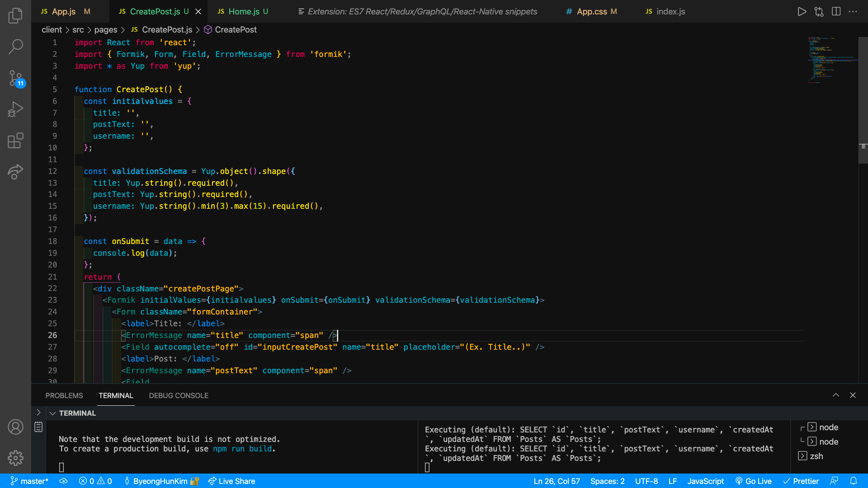Open the Manage gear icon
The height and width of the screenshot is (488, 868).
[15, 458]
